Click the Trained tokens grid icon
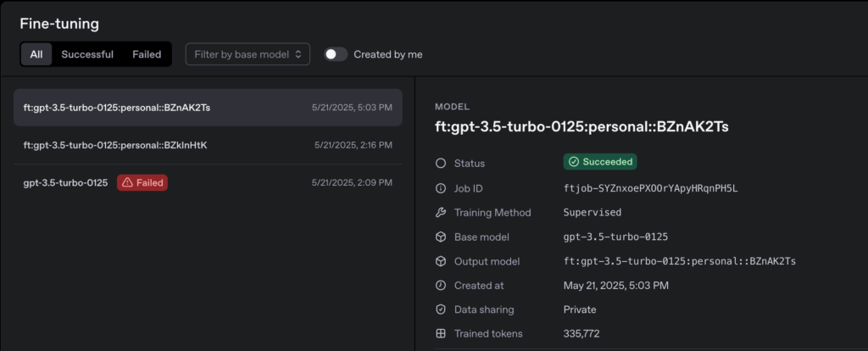 click(x=440, y=334)
